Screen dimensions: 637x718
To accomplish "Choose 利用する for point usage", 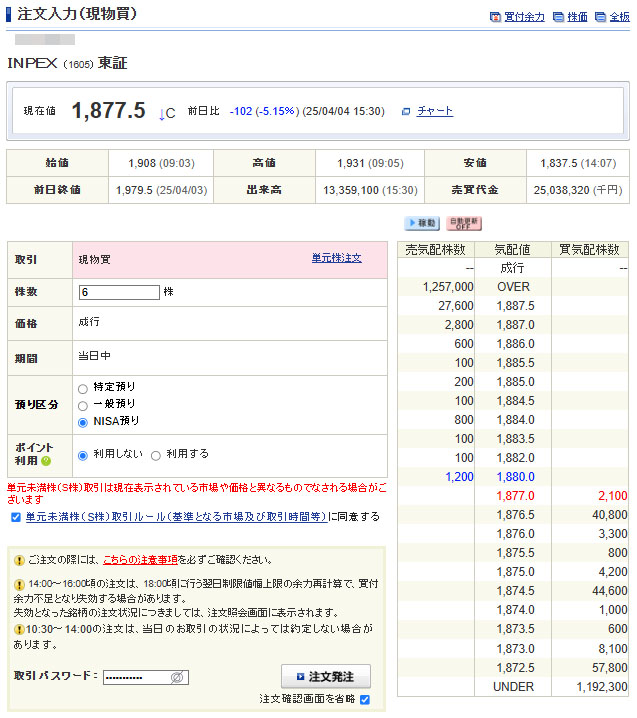I will (x=156, y=455).
